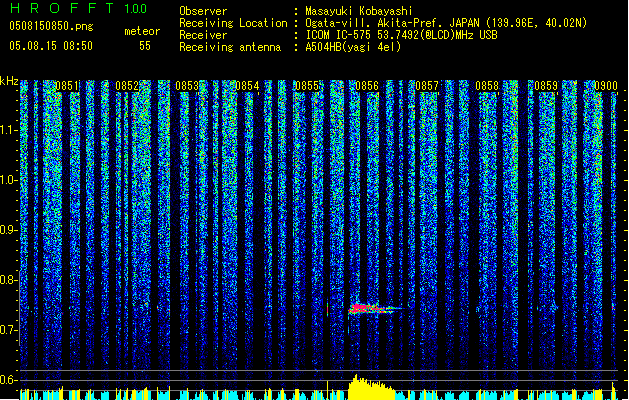Select the filename 0508150850.png
The image size is (629, 400).
(x=51, y=26)
